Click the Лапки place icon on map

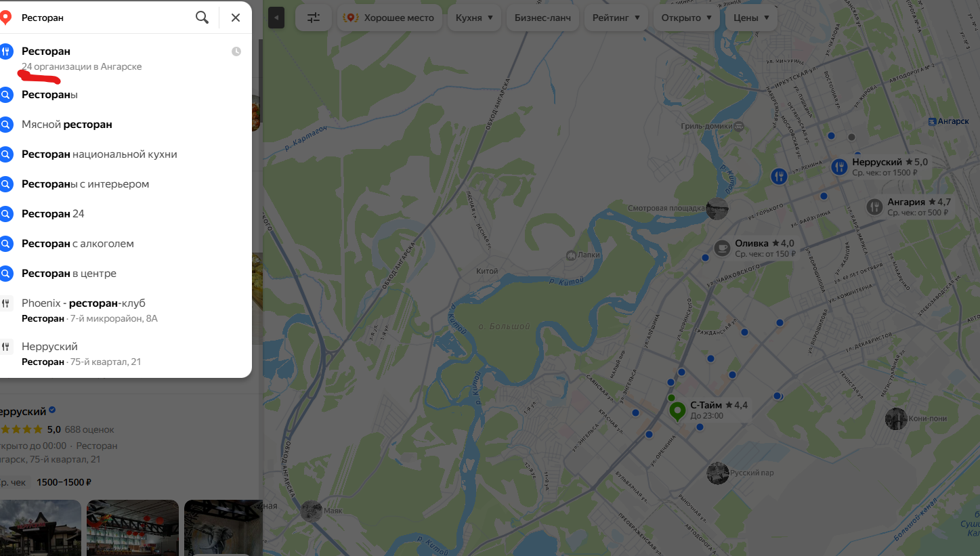(x=572, y=255)
